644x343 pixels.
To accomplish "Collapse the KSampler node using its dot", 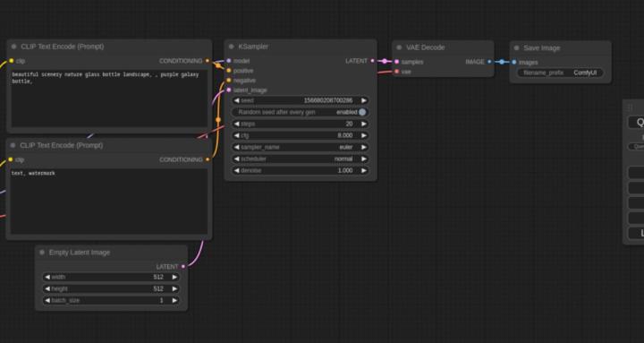I will click(x=232, y=47).
